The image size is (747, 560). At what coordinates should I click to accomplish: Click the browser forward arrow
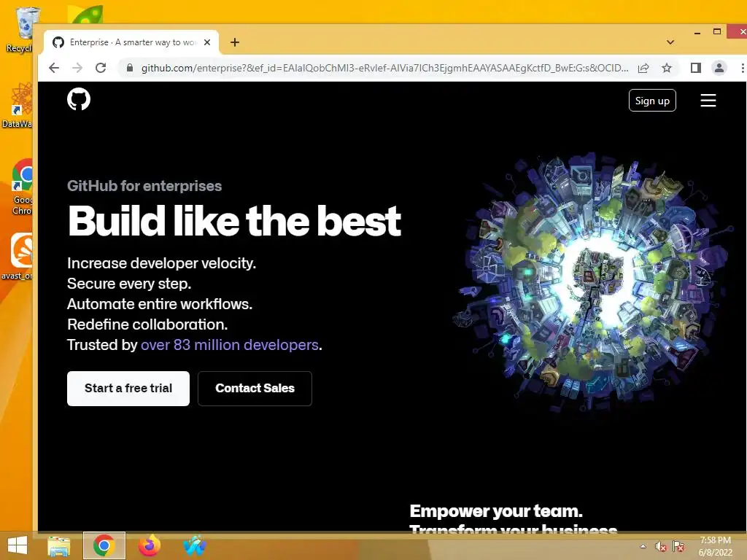point(77,68)
